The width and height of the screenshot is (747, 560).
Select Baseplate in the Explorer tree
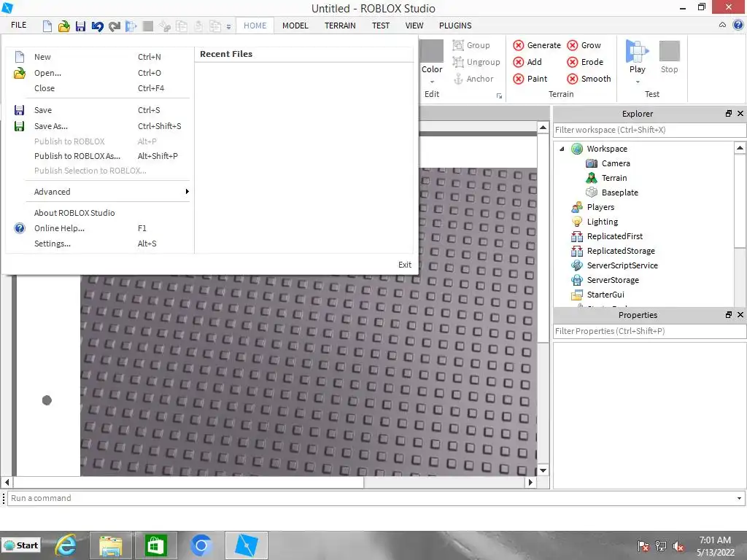tap(612, 192)
